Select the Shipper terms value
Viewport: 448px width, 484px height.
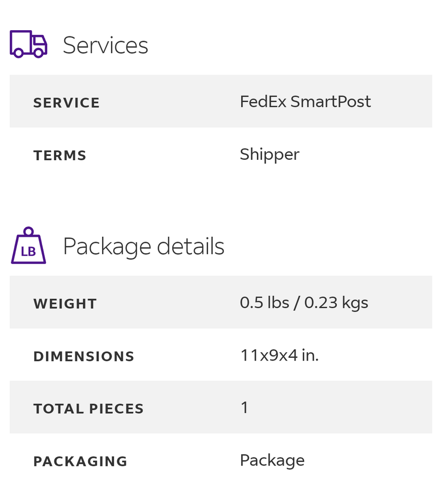(270, 155)
